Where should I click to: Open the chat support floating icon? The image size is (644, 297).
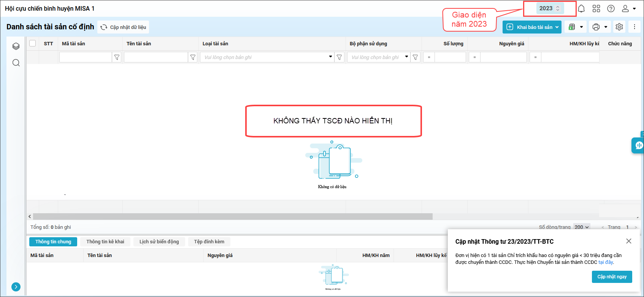638,145
